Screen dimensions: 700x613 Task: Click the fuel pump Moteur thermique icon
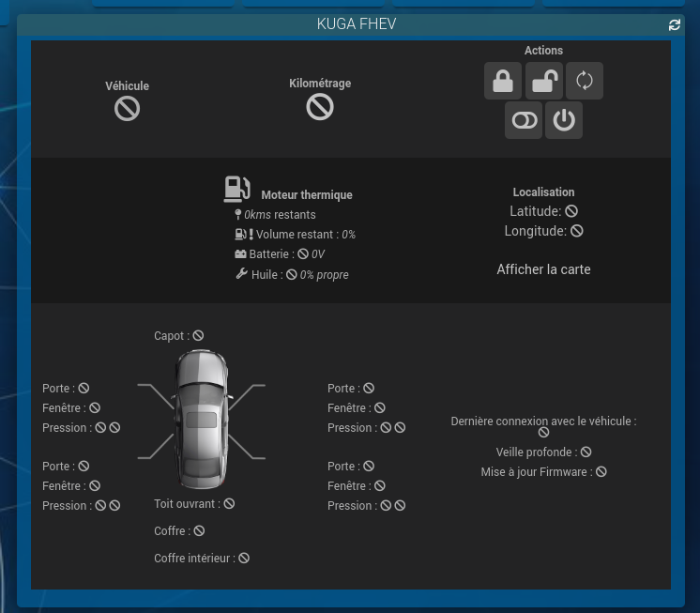click(x=237, y=189)
